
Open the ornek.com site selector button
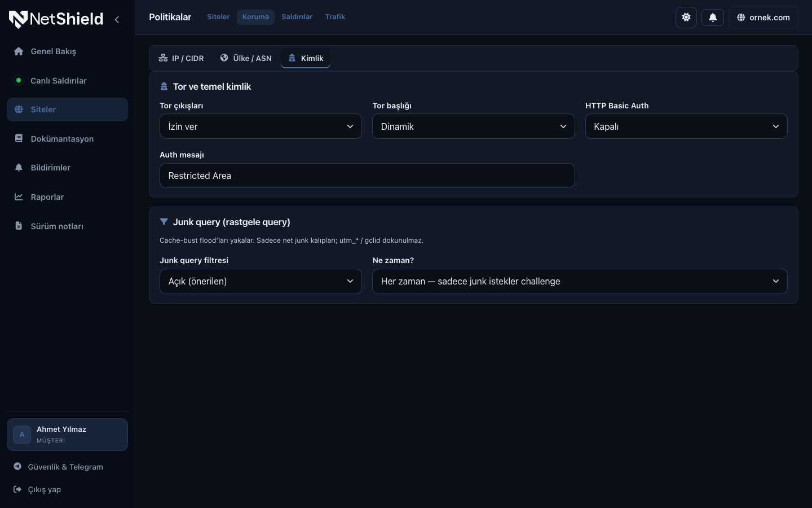pos(764,17)
